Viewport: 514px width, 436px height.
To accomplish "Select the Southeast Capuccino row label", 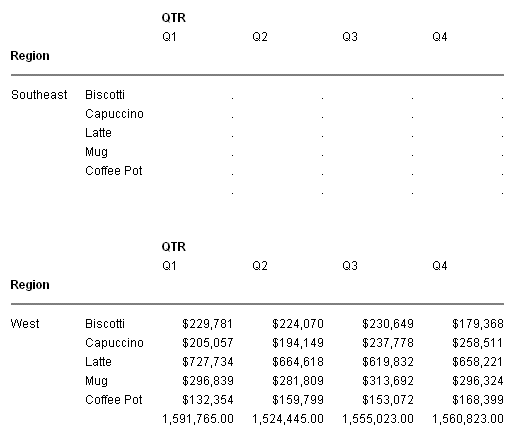I will [x=114, y=114].
